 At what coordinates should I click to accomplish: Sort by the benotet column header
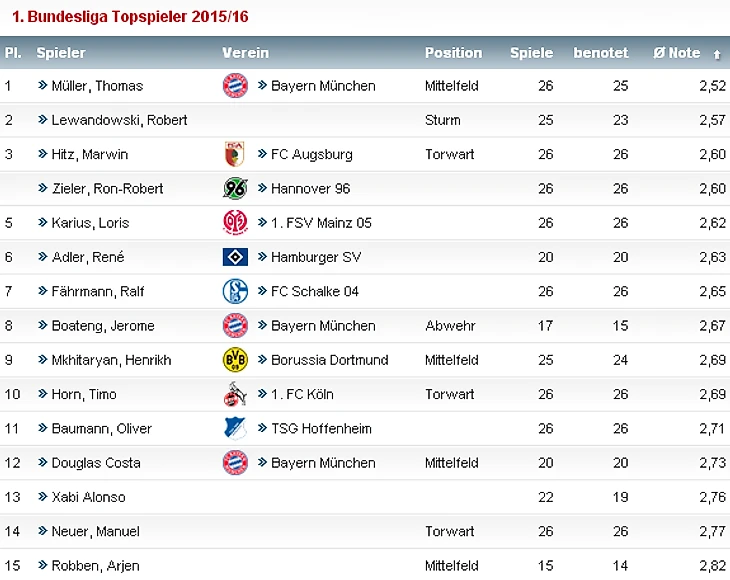(600, 53)
